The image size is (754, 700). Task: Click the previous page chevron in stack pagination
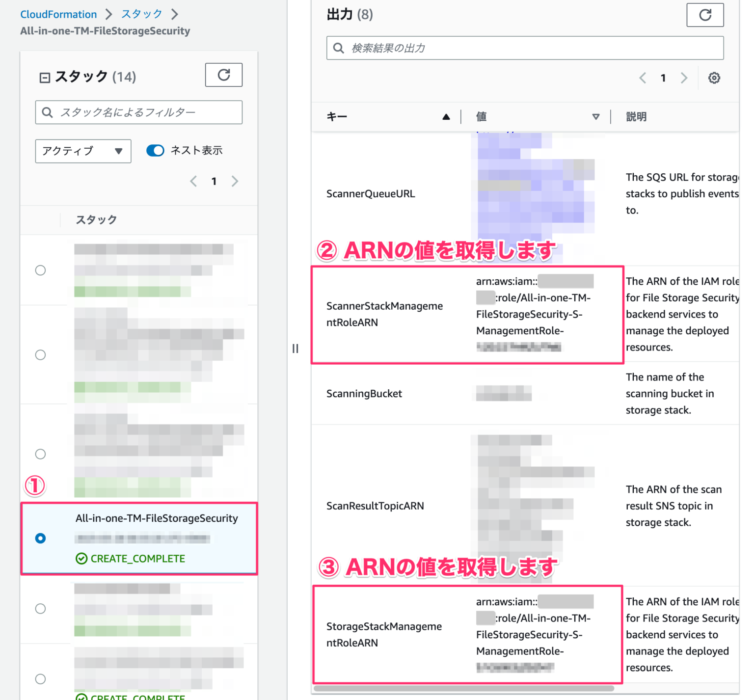coord(193,181)
